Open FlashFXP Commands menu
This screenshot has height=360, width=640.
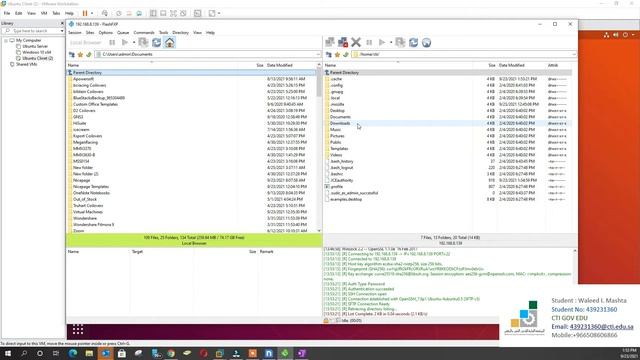(144, 33)
